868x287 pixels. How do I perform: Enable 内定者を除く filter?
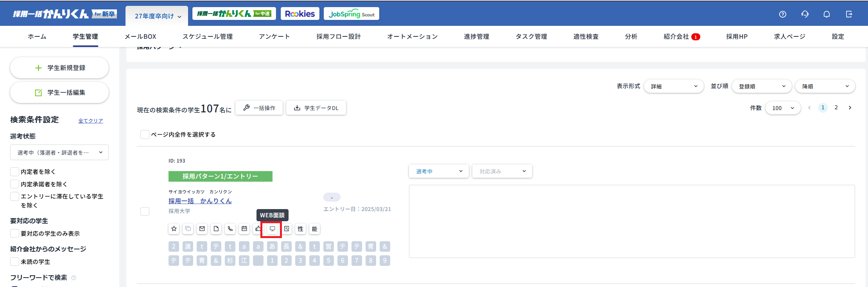[14, 171]
